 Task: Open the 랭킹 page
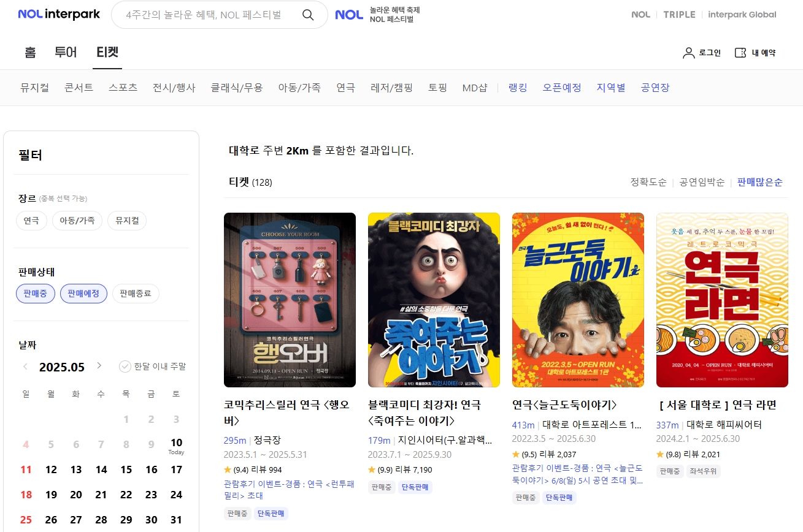pyautogui.click(x=518, y=88)
